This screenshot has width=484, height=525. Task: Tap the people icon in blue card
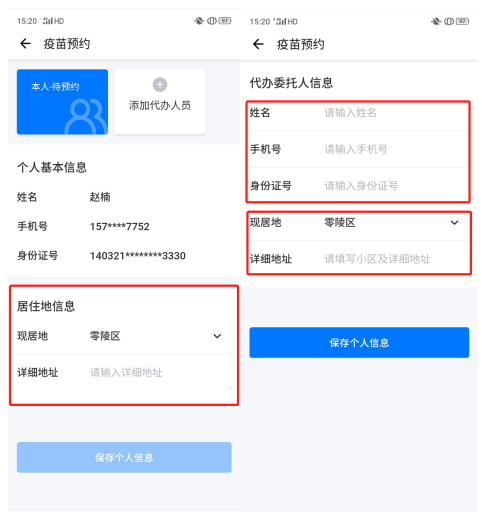[86, 117]
